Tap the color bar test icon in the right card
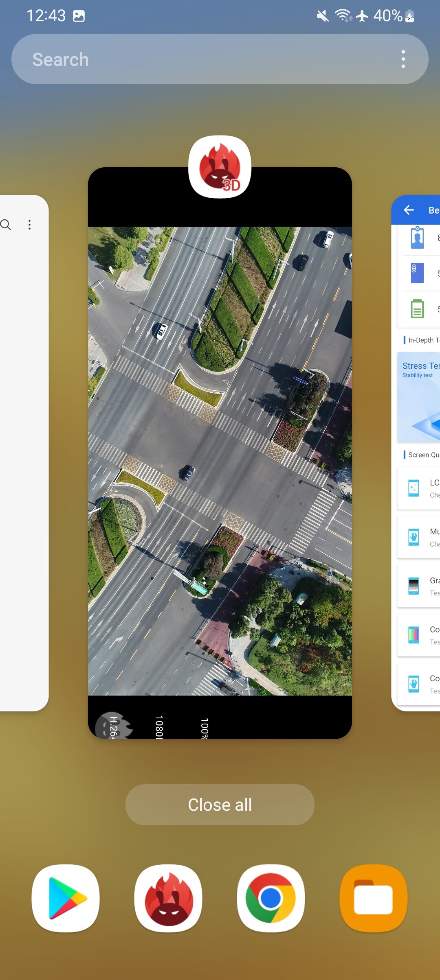This screenshot has height=980, width=440. 414,635
